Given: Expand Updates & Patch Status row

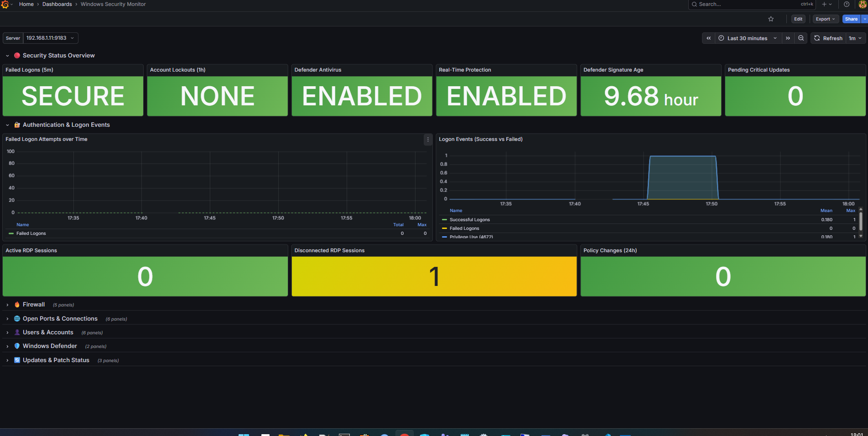Looking at the screenshot, I should pyautogui.click(x=7, y=360).
